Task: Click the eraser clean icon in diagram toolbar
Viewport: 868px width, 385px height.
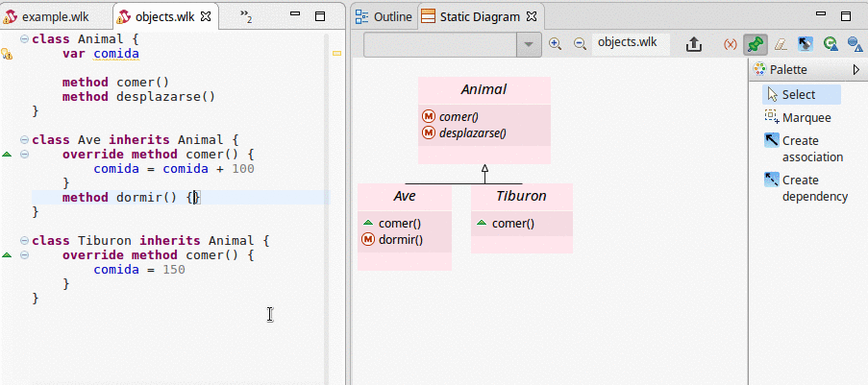Action: [780, 44]
